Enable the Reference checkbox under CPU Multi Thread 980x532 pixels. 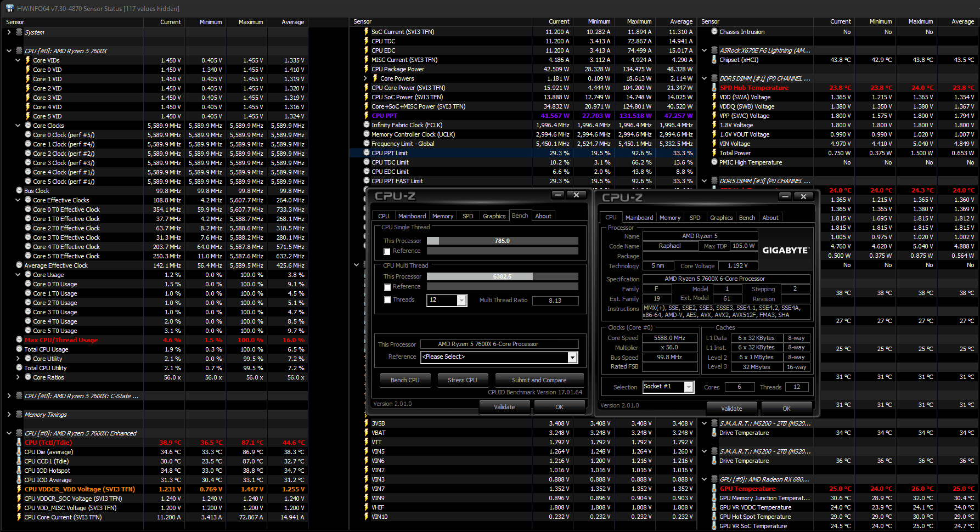tap(387, 287)
